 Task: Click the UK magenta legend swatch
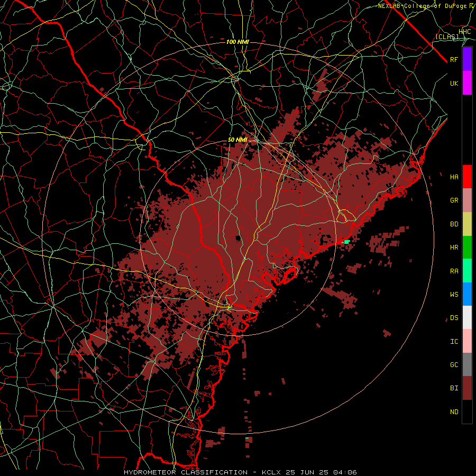click(x=467, y=83)
